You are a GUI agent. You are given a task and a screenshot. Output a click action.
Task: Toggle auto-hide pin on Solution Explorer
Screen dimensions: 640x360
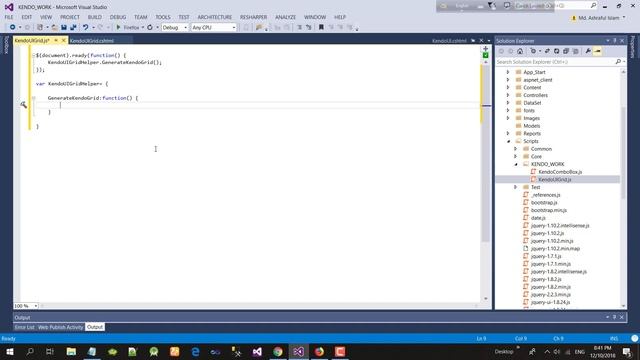tap(615, 41)
